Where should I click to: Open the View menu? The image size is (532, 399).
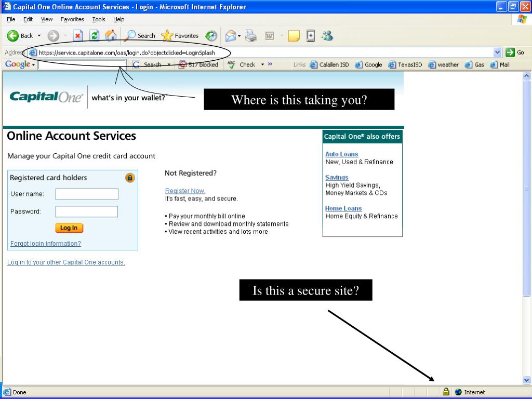(x=47, y=19)
